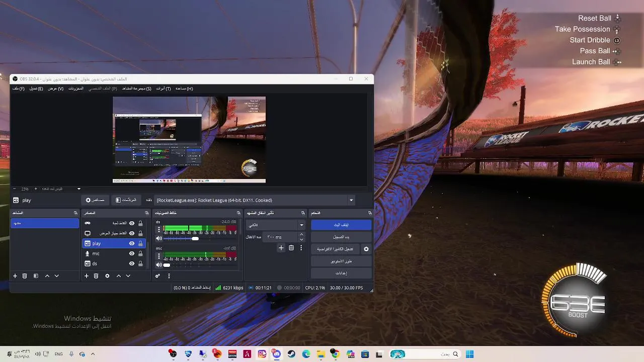Viewport: 644px width, 362px height.
Task: Hide the game capture source (gamepad row)
Action: [132, 223]
